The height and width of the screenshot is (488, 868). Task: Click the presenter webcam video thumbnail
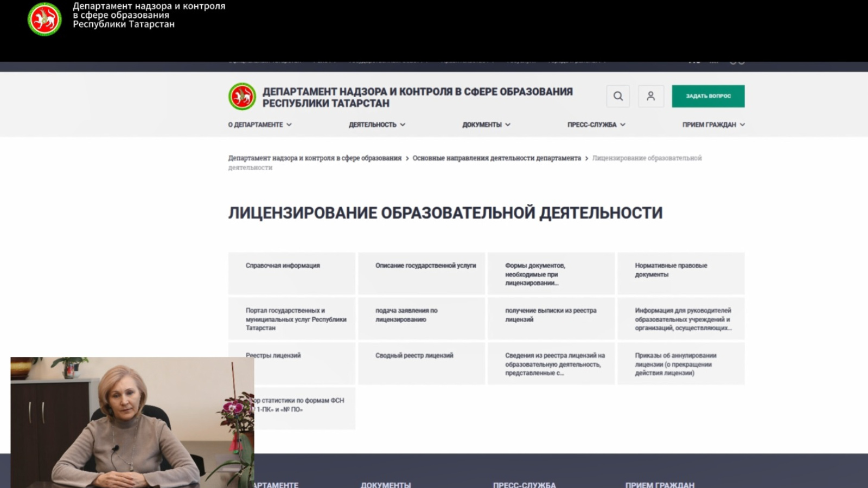(x=132, y=422)
